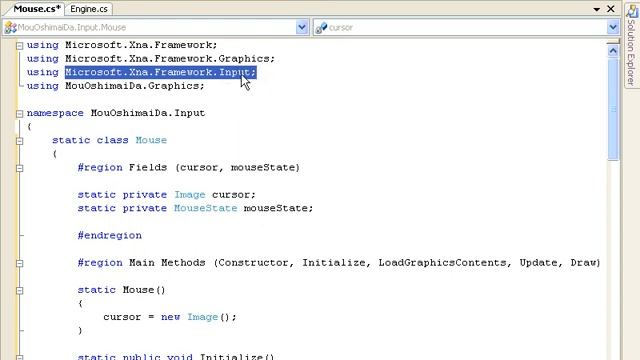Click the first using Microsoft.Xna.Framework line

[122, 45]
